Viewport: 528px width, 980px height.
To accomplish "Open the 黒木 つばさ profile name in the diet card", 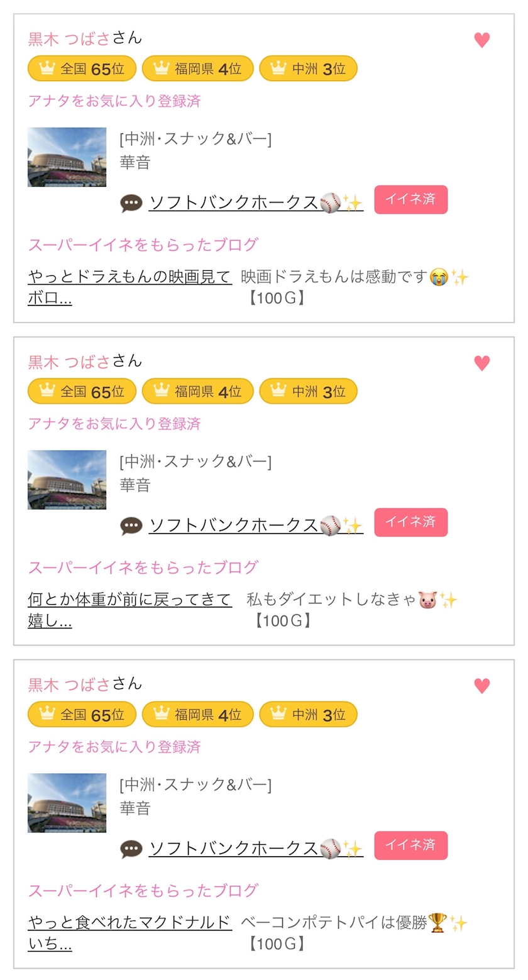I will point(69,361).
